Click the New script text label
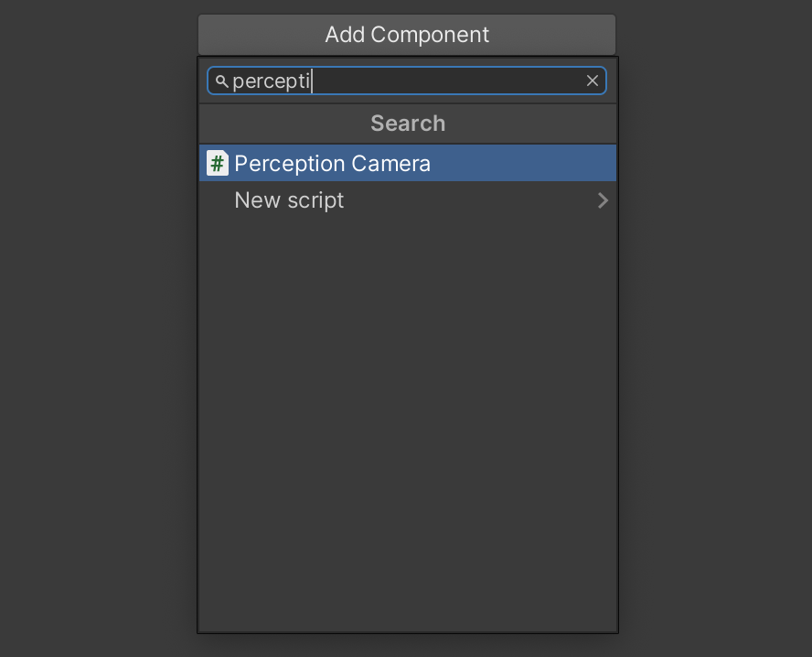The height and width of the screenshot is (657, 812). [x=289, y=200]
